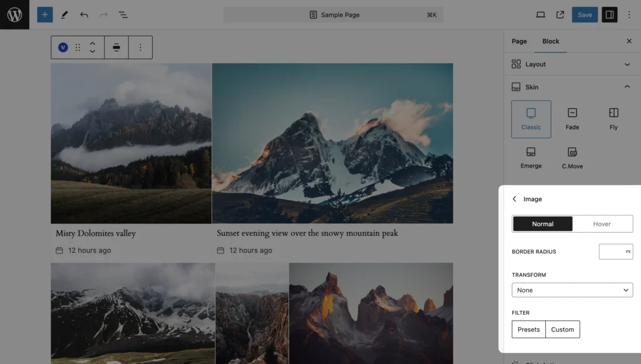Click the undo arrow icon
Image resolution: width=641 pixels, height=364 pixels.
click(84, 14)
